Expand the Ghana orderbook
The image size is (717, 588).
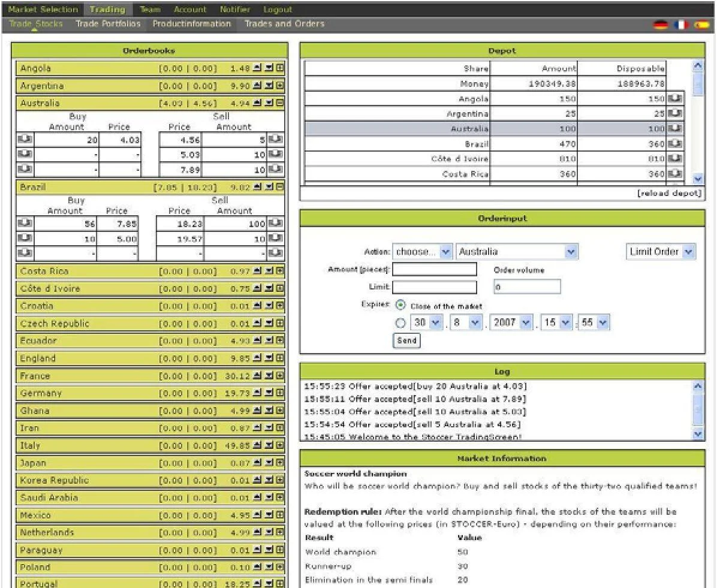point(280,411)
